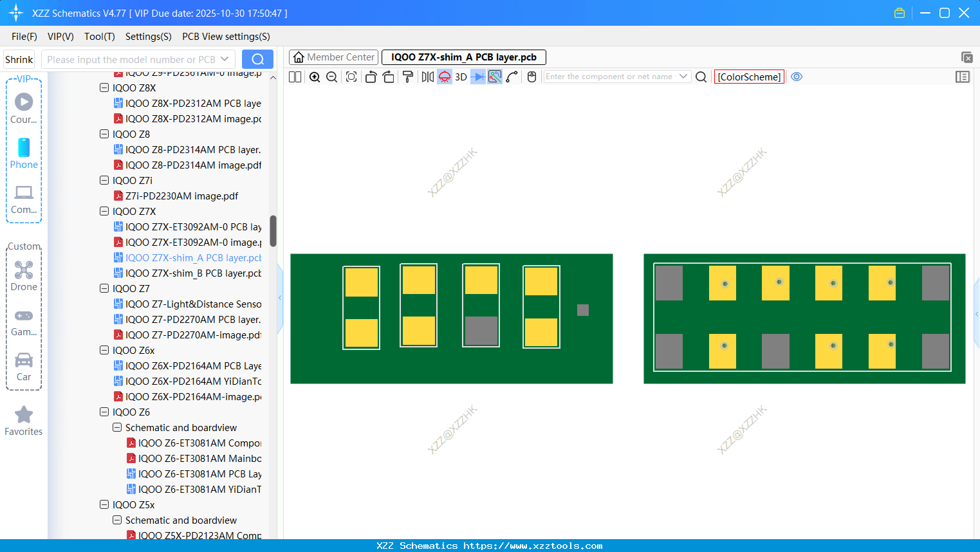Collapse the IQOO Z7i tree group
980x552 pixels.
104,180
